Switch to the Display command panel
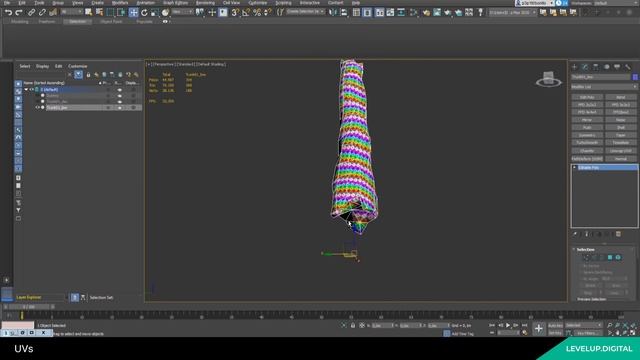Viewport: 640px width, 360px height. pyautogui.click(x=617, y=67)
